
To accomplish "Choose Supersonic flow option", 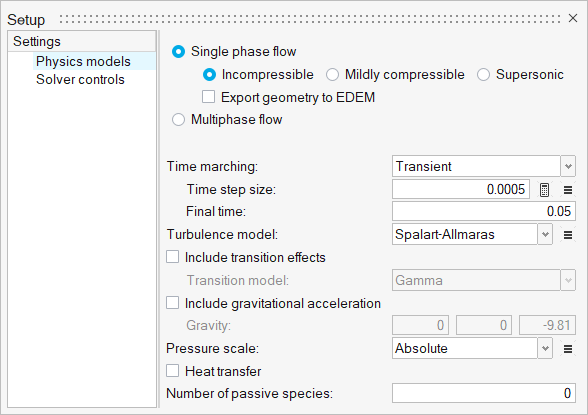I will pyautogui.click(x=483, y=75).
